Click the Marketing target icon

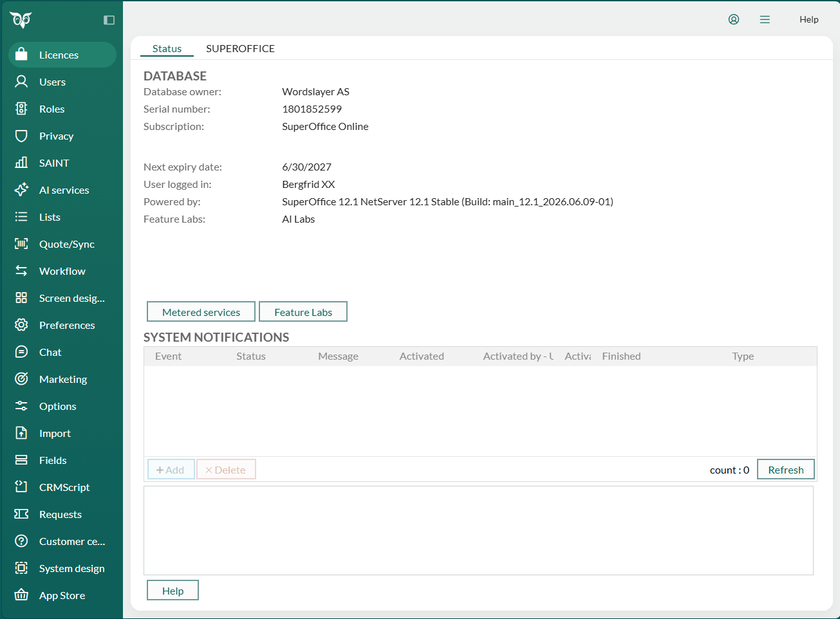coord(21,379)
